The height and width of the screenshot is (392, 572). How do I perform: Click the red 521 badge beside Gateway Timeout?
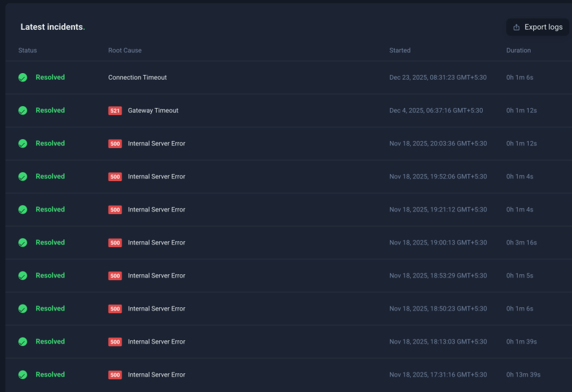pyautogui.click(x=115, y=111)
